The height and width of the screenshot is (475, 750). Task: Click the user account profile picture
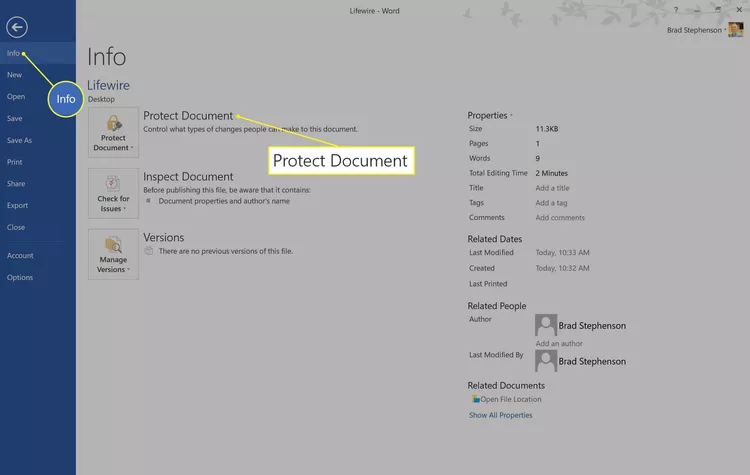click(x=736, y=30)
